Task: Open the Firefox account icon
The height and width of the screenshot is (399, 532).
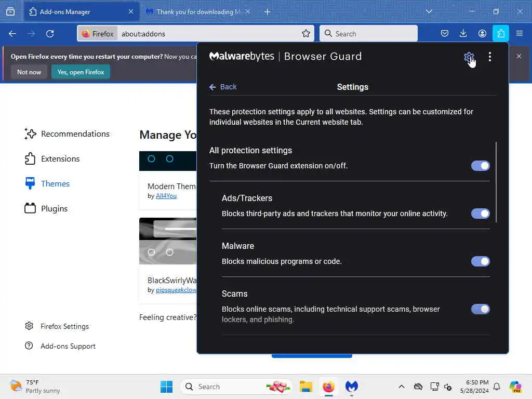Action: pos(482,33)
